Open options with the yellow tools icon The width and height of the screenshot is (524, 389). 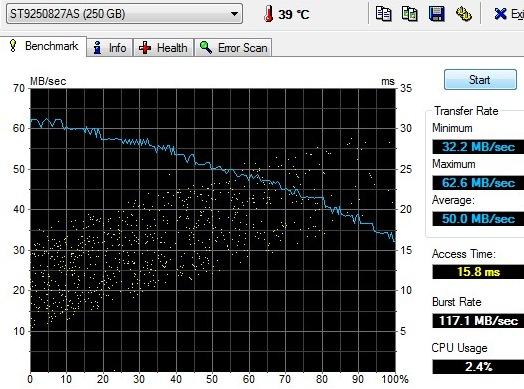tap(464, 14)
